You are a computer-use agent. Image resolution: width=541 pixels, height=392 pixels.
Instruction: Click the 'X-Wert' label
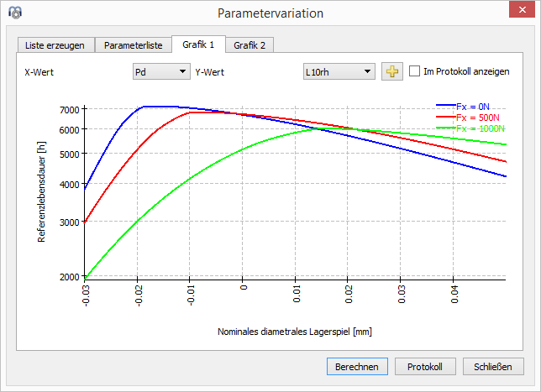click(x=39, y=72)
